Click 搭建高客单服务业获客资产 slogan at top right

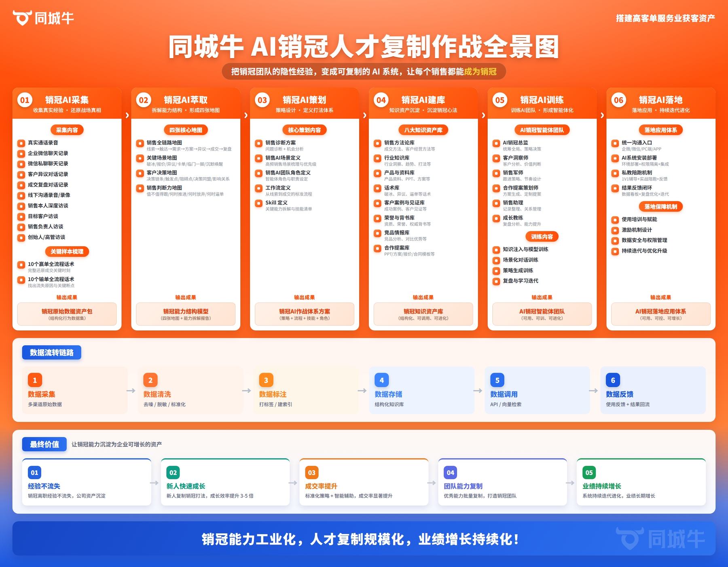click(665, 18)
